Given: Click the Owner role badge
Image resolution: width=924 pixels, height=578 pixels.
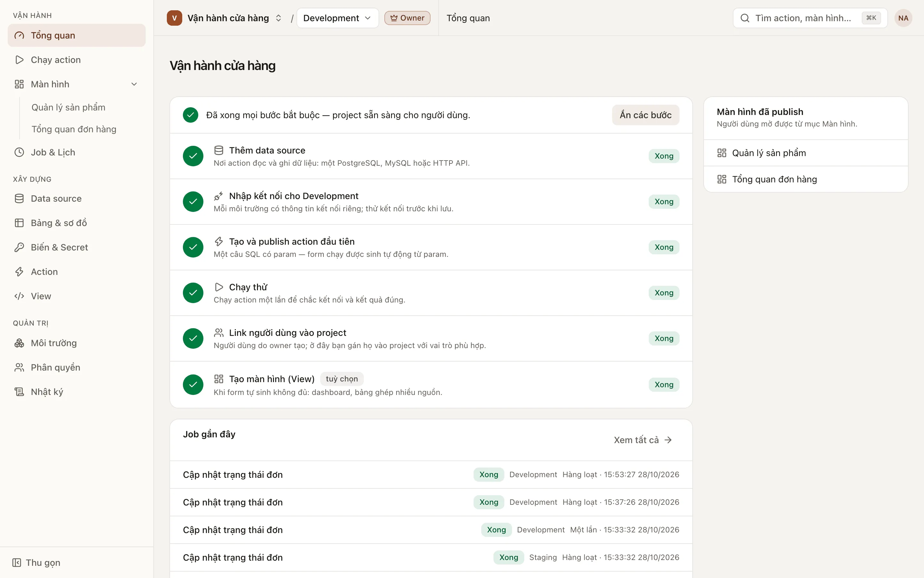Looking at the screenshot, I should [407, 18].
